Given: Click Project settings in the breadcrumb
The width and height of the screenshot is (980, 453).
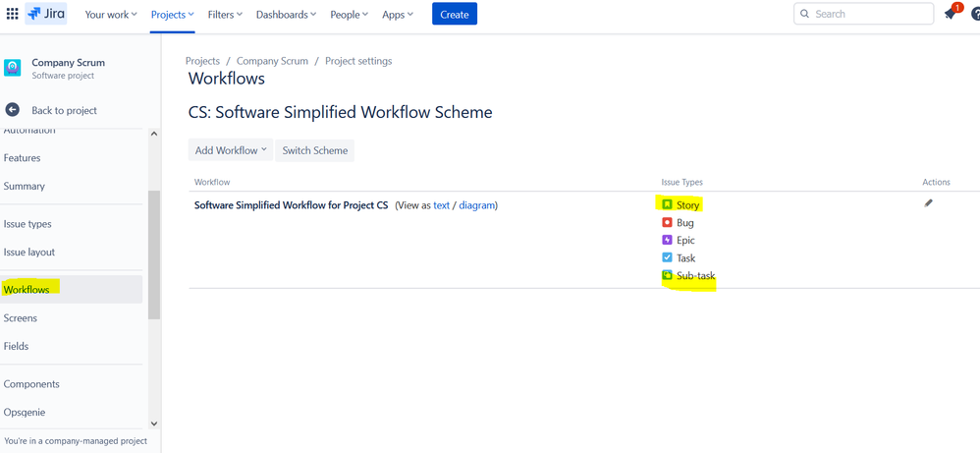Looking at the screenshot, I should point(358,61).
